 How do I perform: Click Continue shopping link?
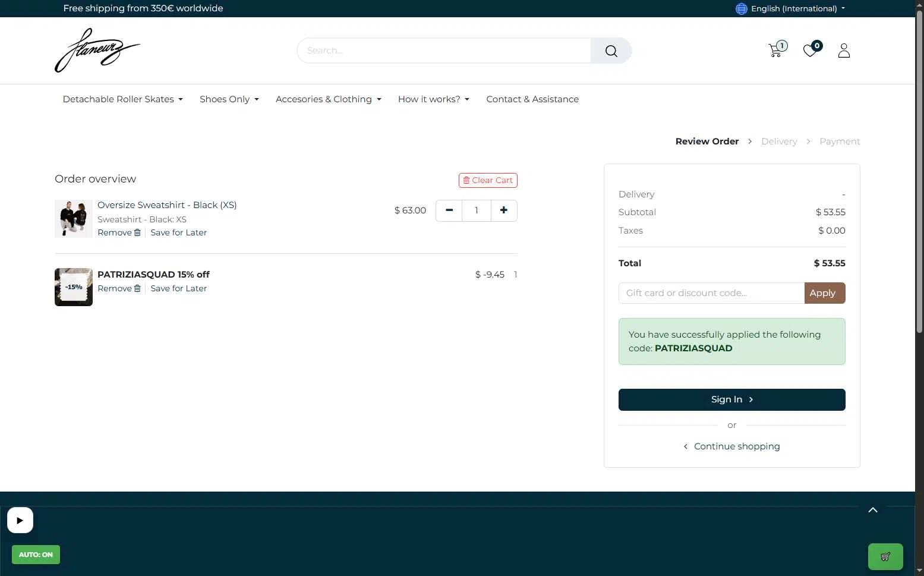coord(731,446)
